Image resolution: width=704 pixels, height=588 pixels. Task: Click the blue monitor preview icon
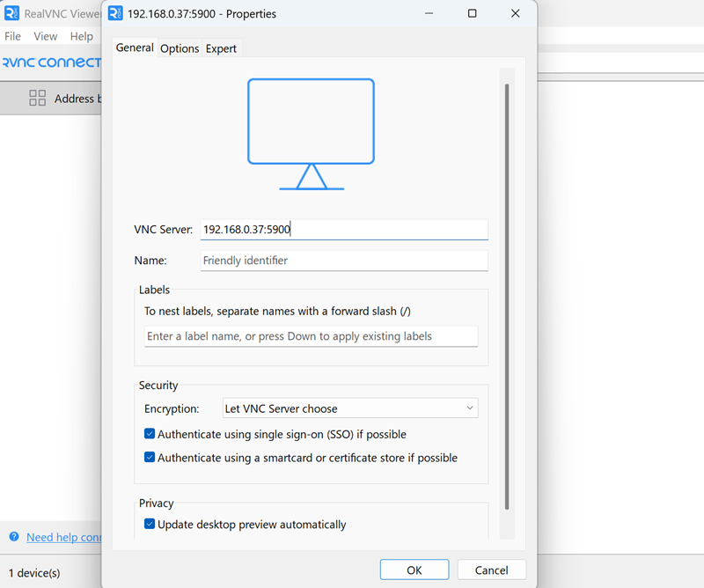pyautogui.click(x=311, y=134)
